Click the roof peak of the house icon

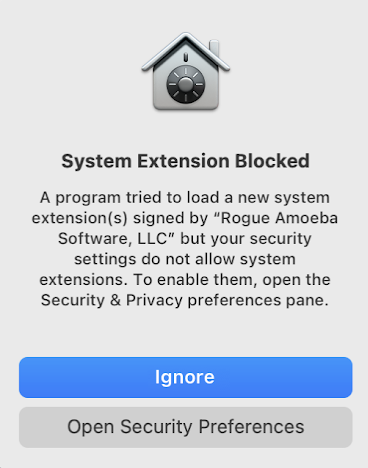(186, 37)
